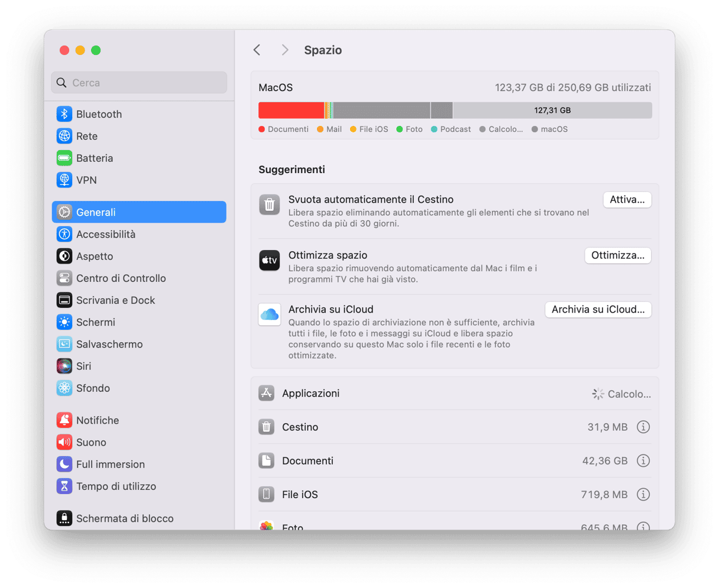Open the Rete network settings
This screenshot has width=719, height=588.
pos(86,136)
